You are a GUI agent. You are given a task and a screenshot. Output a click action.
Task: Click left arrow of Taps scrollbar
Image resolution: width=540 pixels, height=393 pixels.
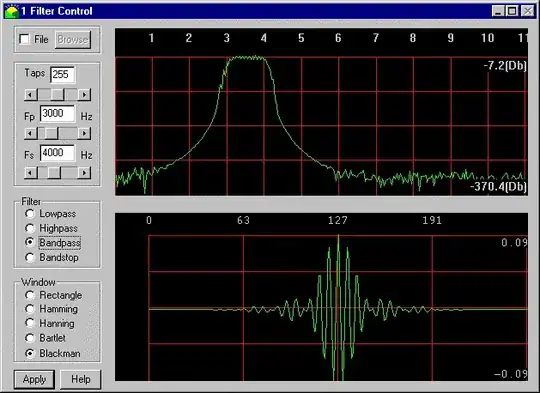point(31,94)
